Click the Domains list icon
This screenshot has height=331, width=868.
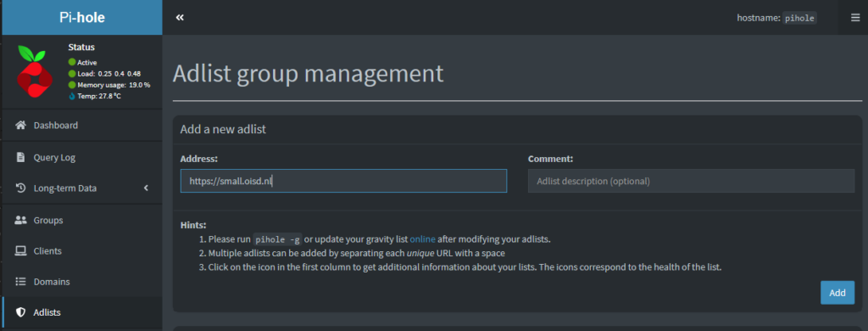(x=20, y=282)
